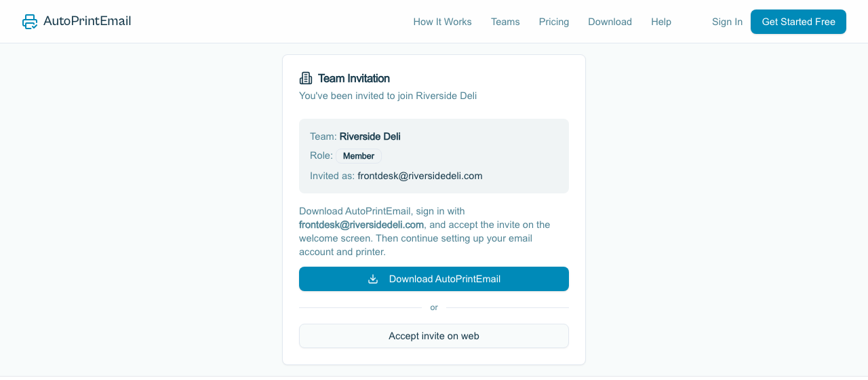Select Download in the top navigation
Image resolution: width=868 pixels, height=380 pixels.
pyautogui.click(x=610, y=22)
